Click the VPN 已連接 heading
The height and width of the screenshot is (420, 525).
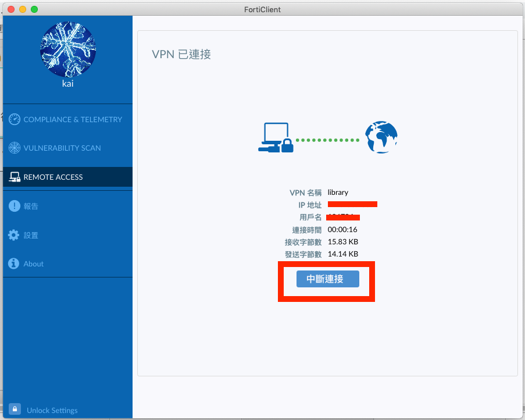[181, 54]
